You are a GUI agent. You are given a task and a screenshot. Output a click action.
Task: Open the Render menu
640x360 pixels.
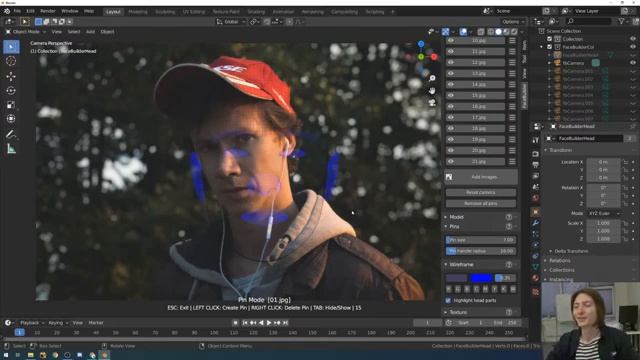coord(48,11)
